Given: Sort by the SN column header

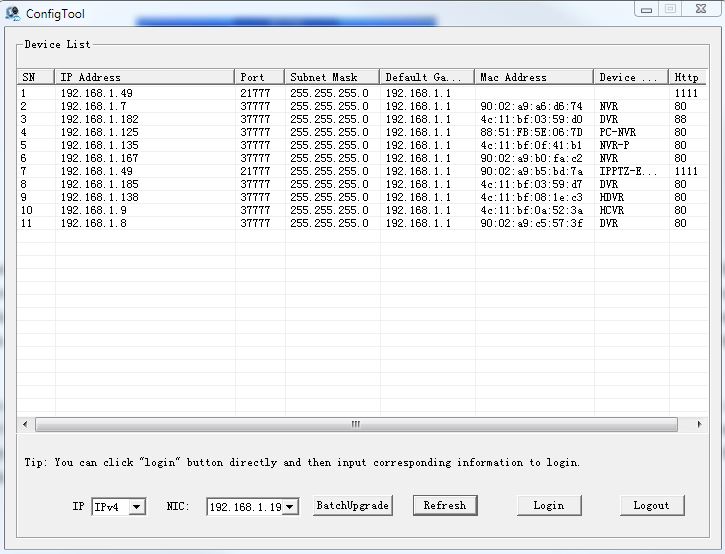Looking at the screenshot, I should tap(36, 77).
